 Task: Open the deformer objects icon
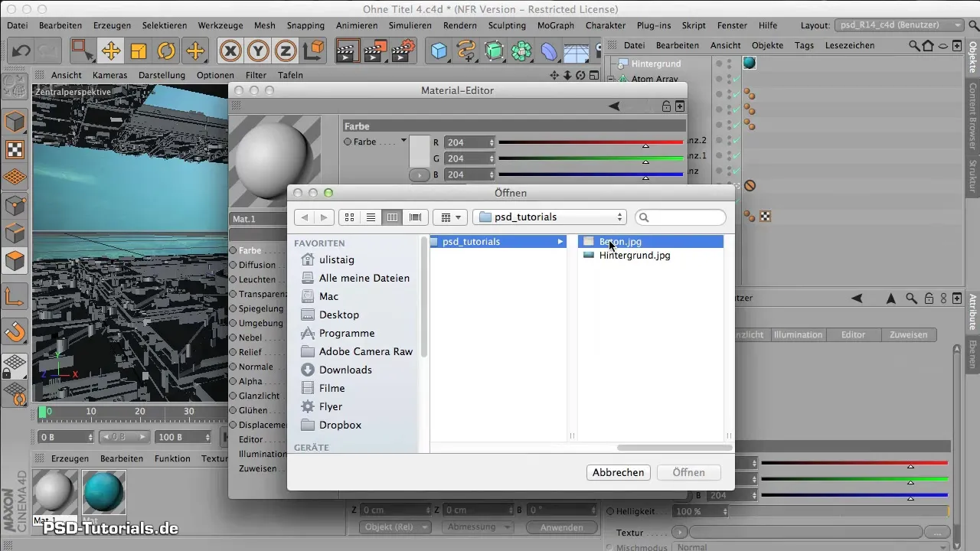tap(549, 51)
